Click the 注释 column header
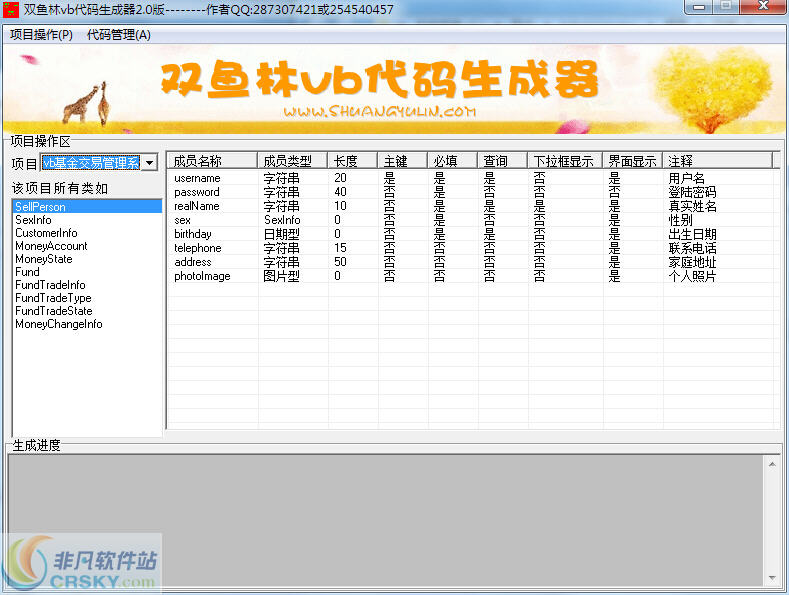 point(717,161)
